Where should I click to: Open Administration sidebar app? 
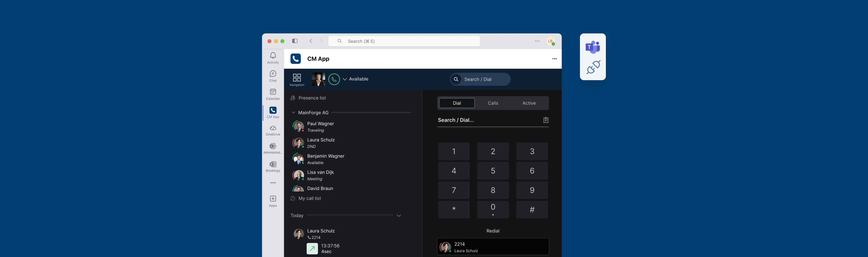[273, 148]
